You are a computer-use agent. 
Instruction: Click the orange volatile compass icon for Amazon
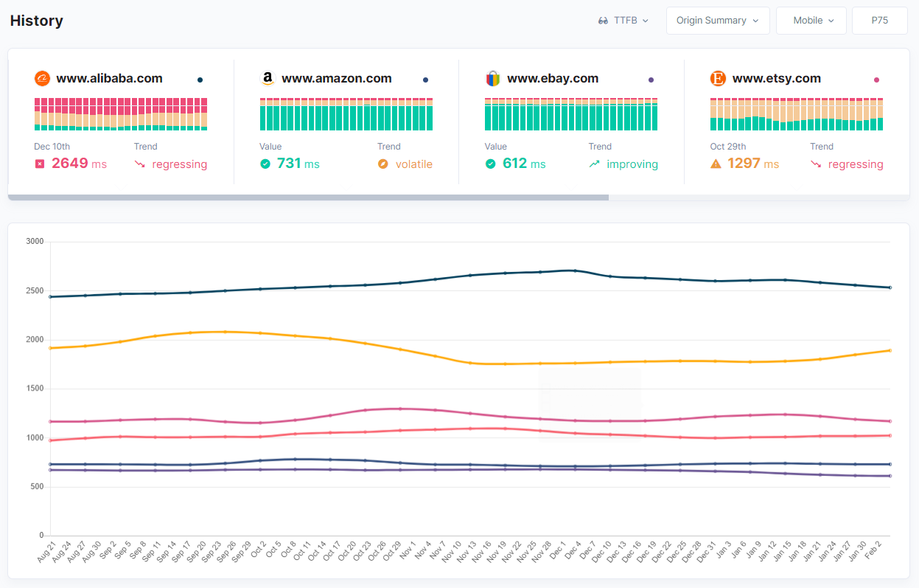[x=383, y=164]
